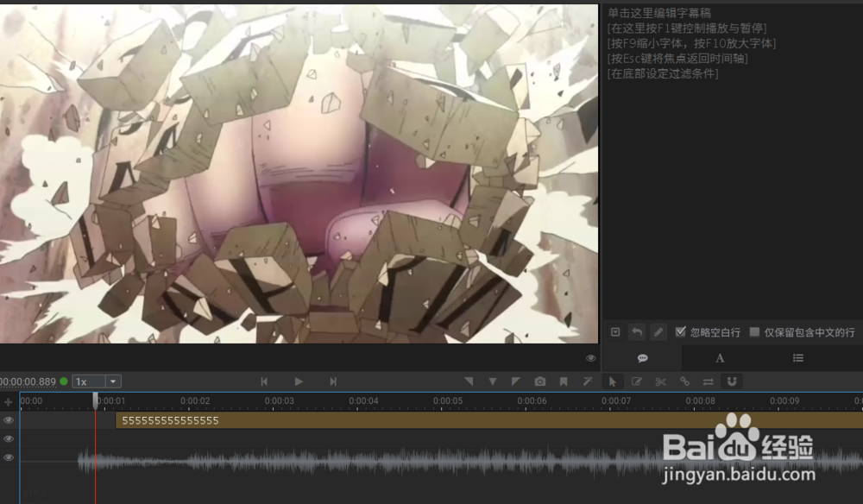This screenshot has width=863, height=504.
Task: Click the square dropdown icon in draft panel
Action: tap(615, 331)
